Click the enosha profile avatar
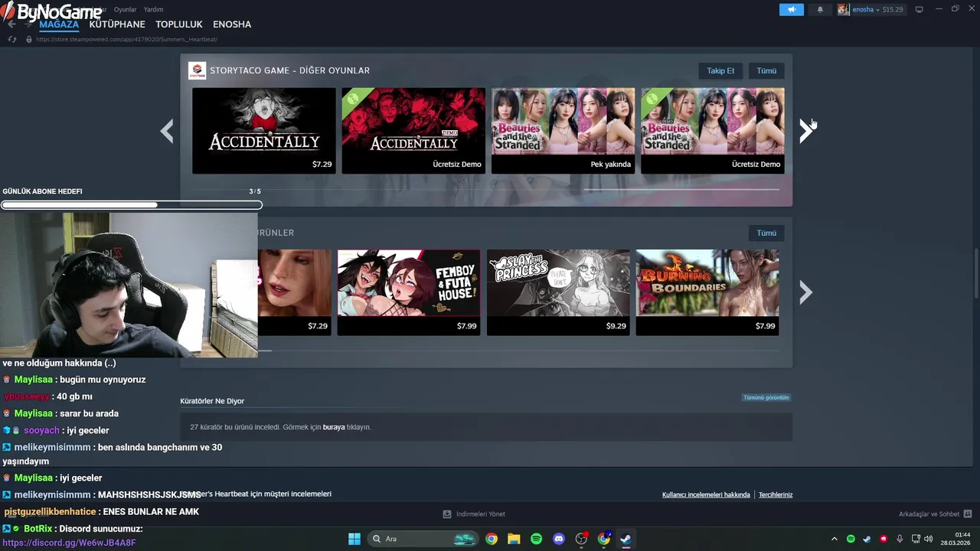 point(843,10)
